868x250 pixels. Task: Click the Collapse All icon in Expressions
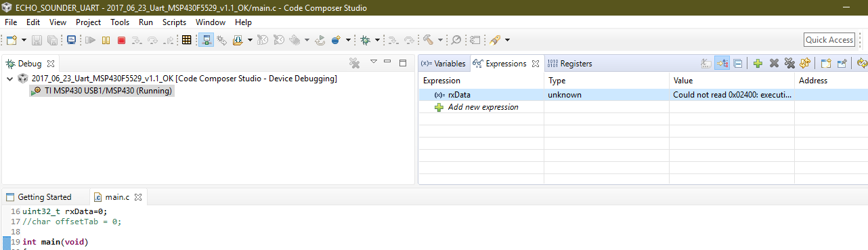click(738, 63)
